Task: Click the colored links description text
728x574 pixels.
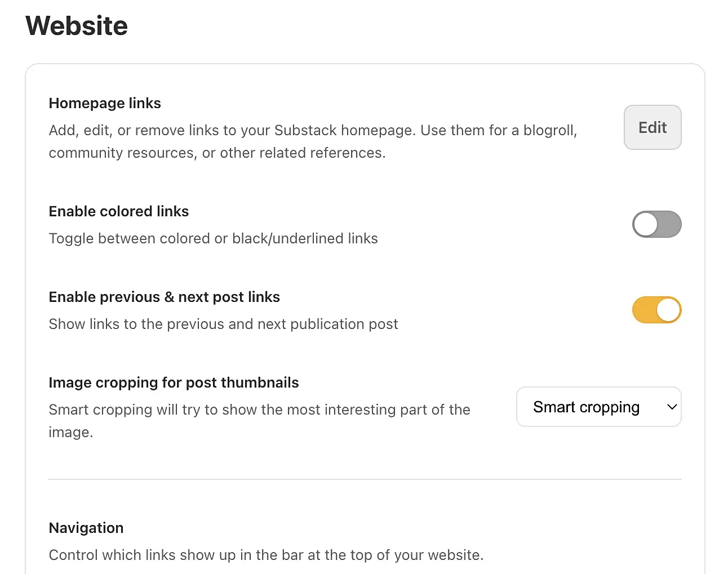Action: [213, 238]
